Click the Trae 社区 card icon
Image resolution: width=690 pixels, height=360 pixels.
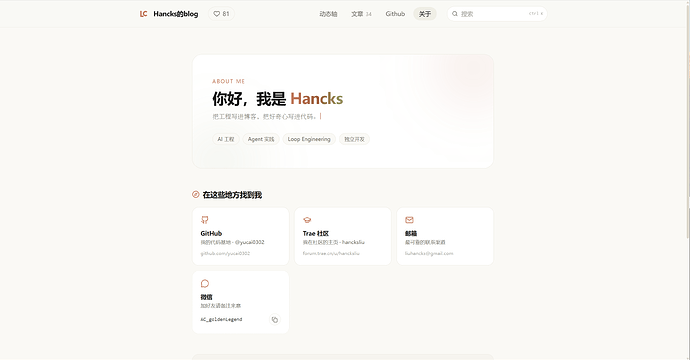[307, 220]
